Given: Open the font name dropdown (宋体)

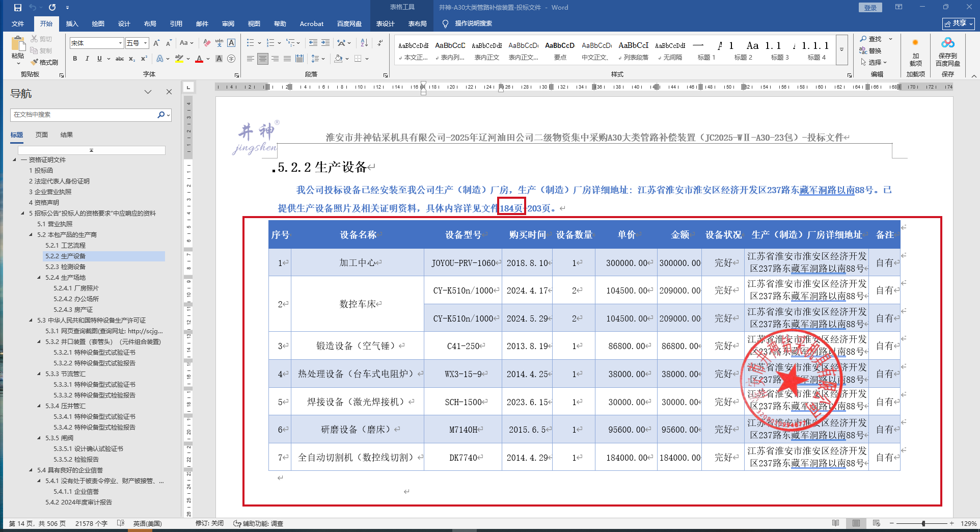Looking at the screenshot, I should click(120, 43).
